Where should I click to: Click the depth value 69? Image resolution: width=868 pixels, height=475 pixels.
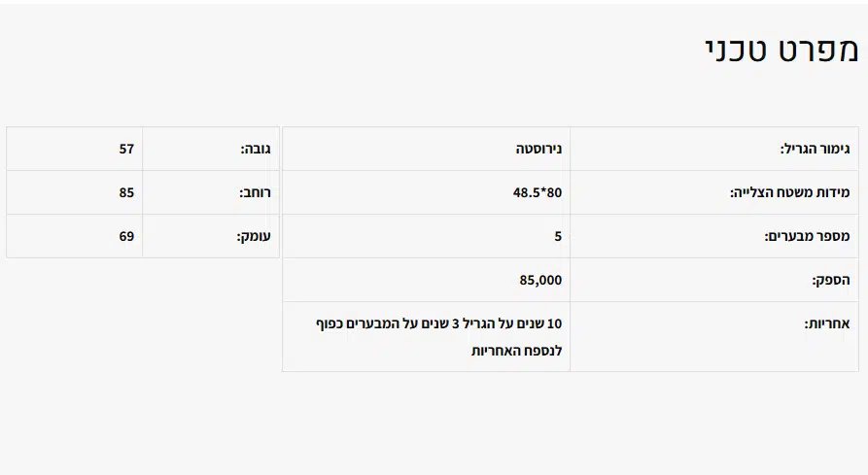click(126, 236)
